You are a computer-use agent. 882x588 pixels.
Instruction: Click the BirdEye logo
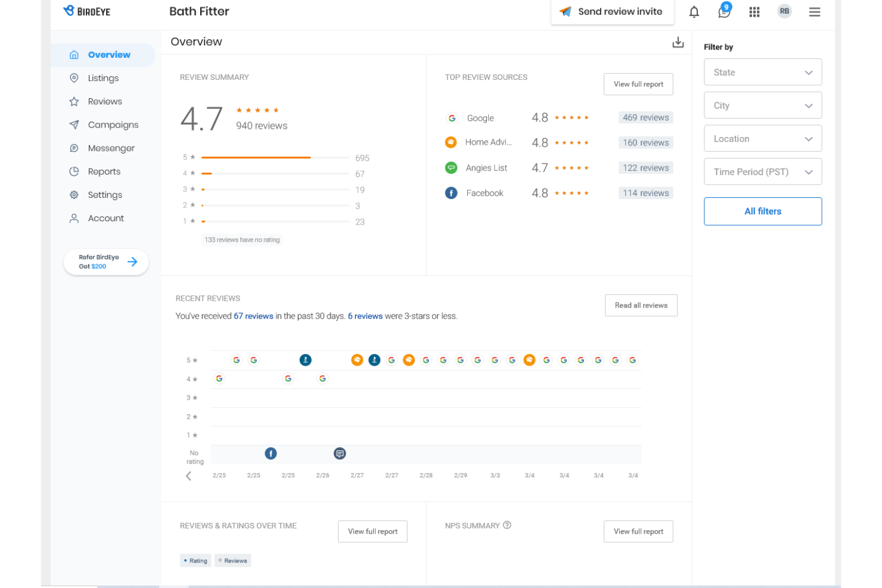[87, 11]
